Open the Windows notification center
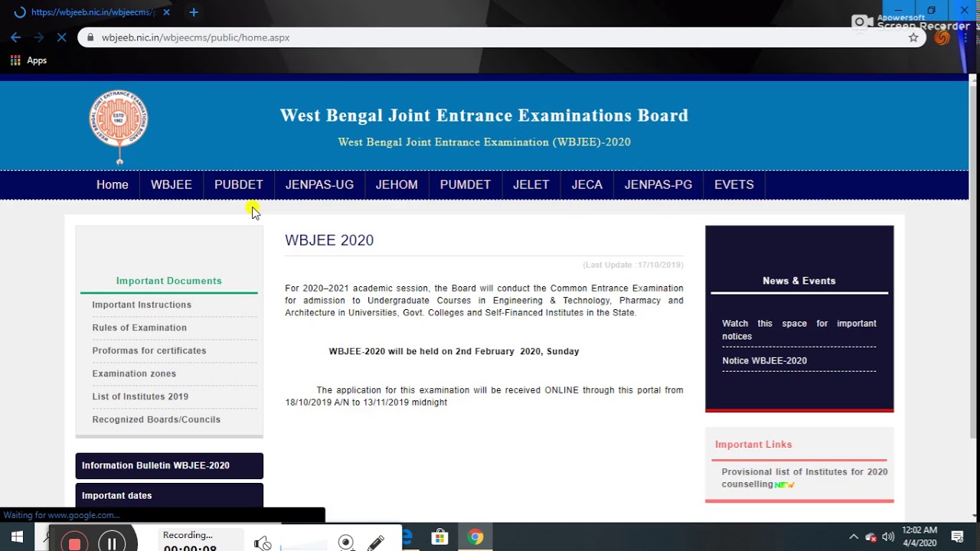This screenshot has height=551, width=980. coord(957,537)
